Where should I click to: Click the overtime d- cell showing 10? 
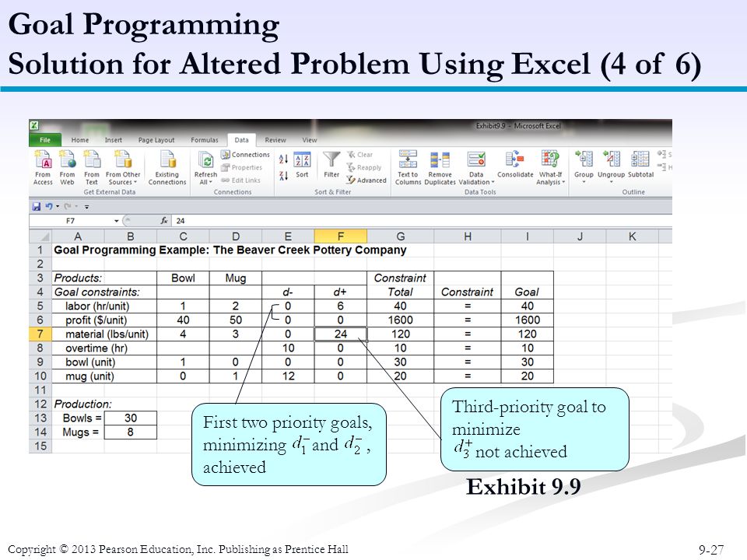288,348
